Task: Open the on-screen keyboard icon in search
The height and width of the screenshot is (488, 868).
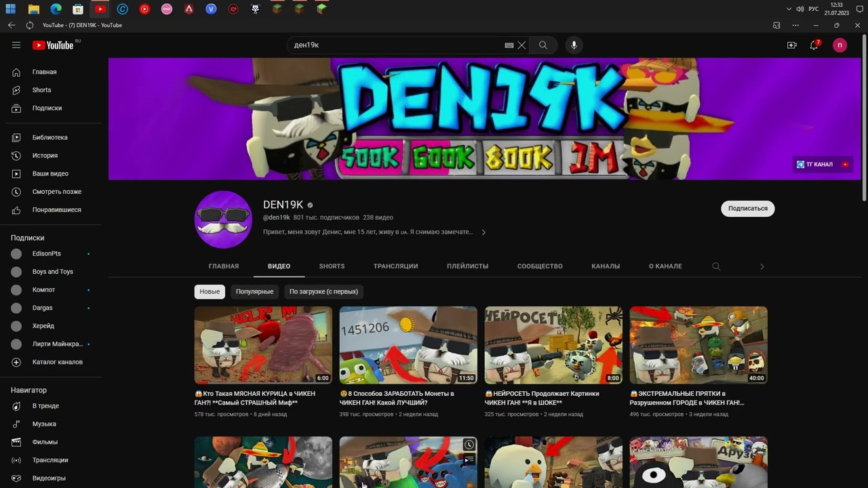Action: [x=509, y=45]
